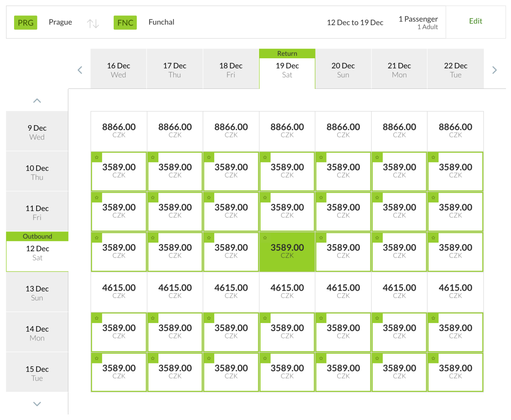Pick 8866.00 fare for 9 Dec–16 Dec
This screenshot has width=511, height=420.
click(x=119, y=130)
